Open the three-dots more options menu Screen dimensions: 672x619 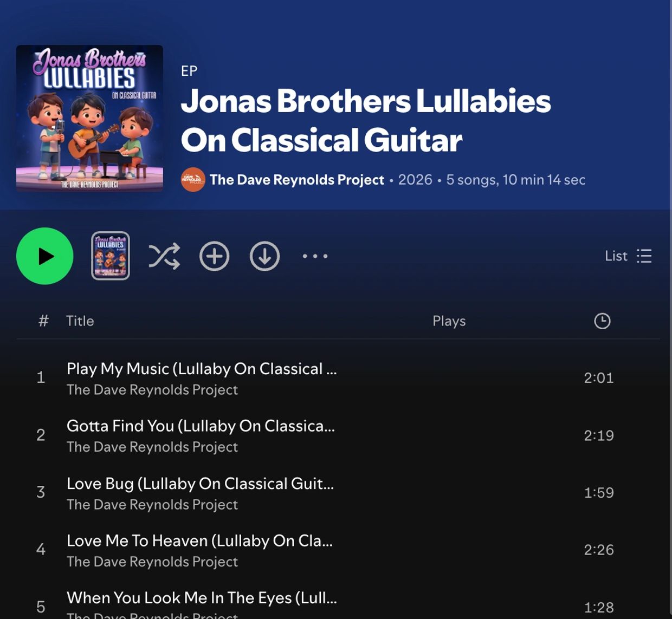[x=315, y=256]
